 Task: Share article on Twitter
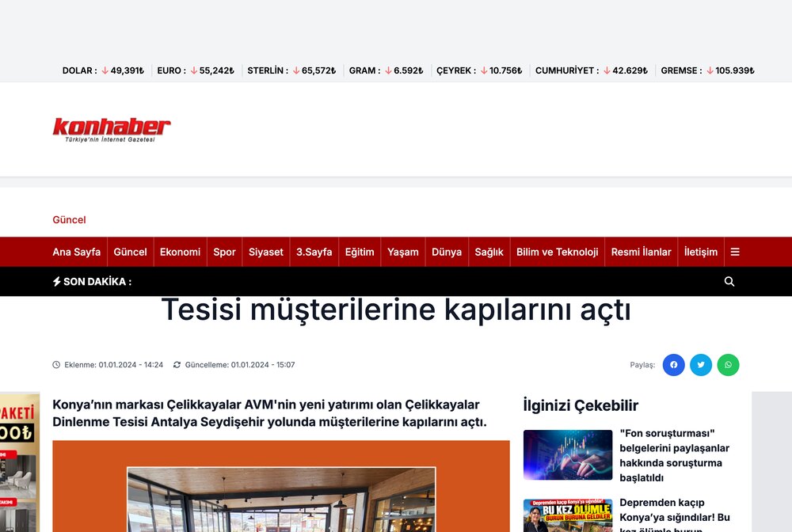click(x=701, y=365)
